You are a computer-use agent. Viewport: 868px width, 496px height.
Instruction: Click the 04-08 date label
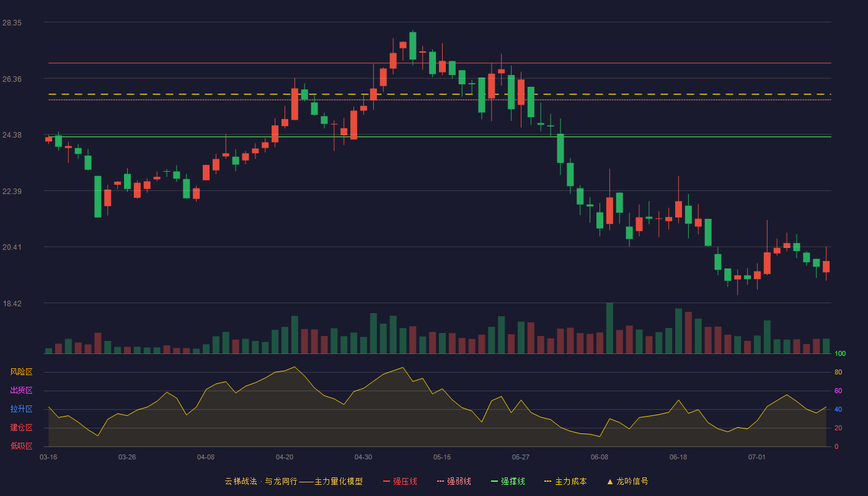click(x=206, y=457)
